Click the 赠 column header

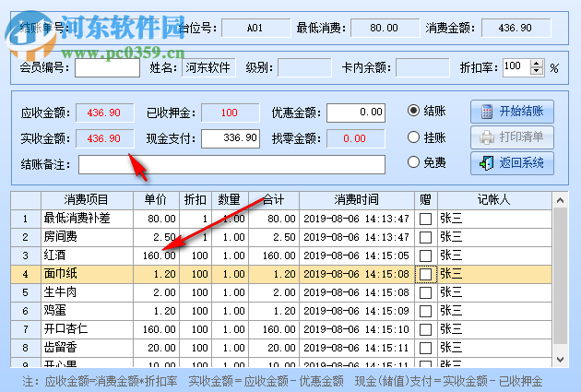coord(426,200)
